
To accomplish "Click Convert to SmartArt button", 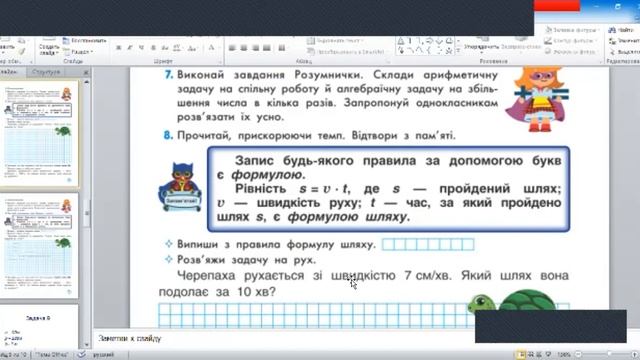I will click(346, 52).
